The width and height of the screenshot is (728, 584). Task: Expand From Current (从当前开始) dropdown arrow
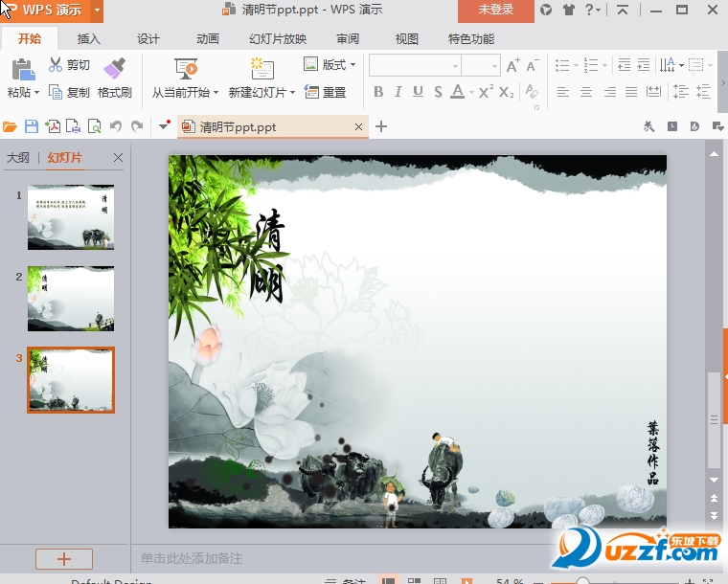216,92
